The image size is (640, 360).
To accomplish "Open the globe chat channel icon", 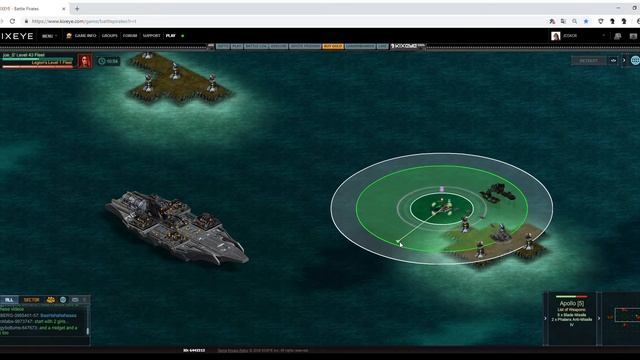I will point(63,300).
